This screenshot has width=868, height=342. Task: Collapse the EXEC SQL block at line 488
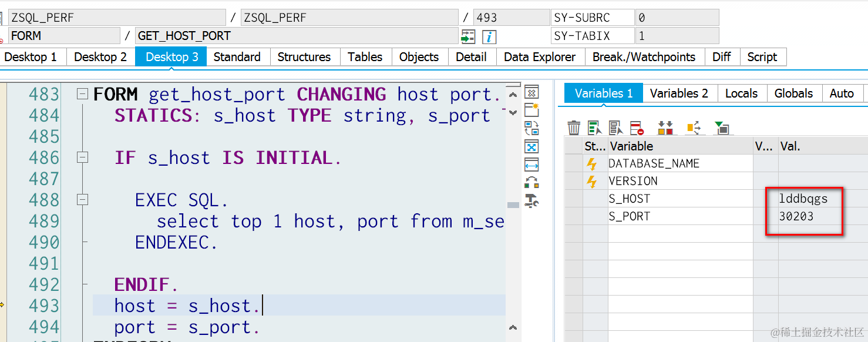coord(83,200)
